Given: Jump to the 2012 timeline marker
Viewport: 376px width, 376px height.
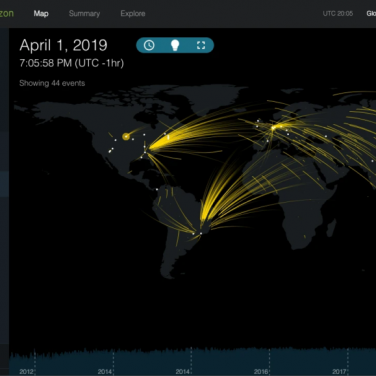Looking at the screenshot, I should pos(26,371).
